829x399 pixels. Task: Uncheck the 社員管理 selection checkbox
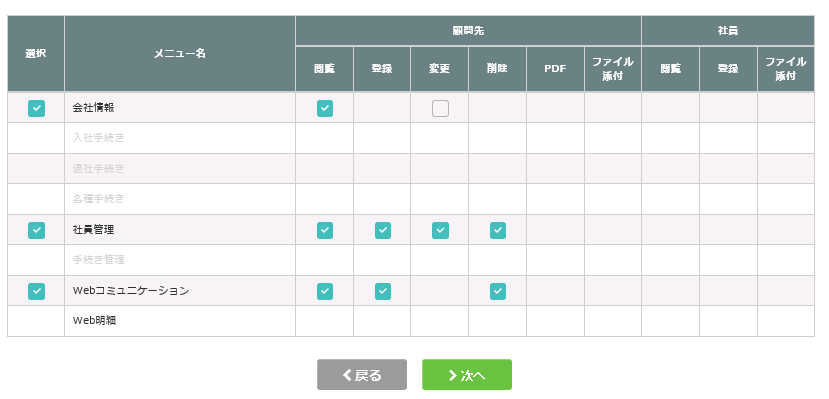click(x=36, y=230)
